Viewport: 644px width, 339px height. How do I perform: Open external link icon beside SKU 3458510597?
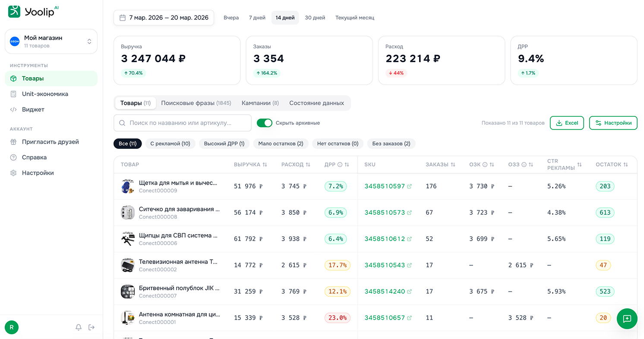[x=409, y=186]
